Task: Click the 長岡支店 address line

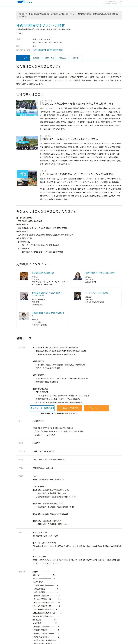Action: click(48, 504)
